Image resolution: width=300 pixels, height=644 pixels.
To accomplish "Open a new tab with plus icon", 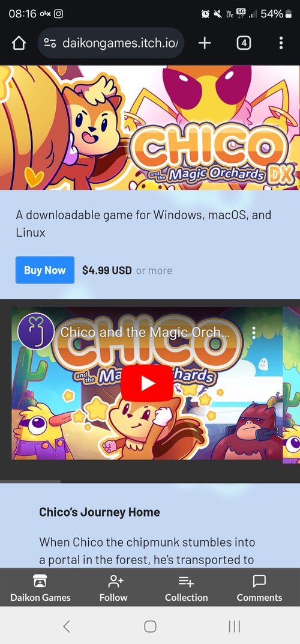I will (205, 43).
